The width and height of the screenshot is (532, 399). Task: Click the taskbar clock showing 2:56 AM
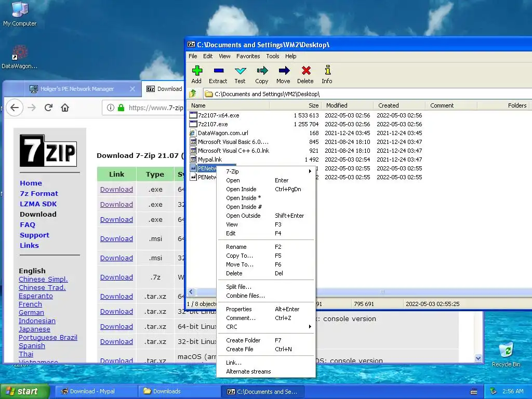(513, 392)
